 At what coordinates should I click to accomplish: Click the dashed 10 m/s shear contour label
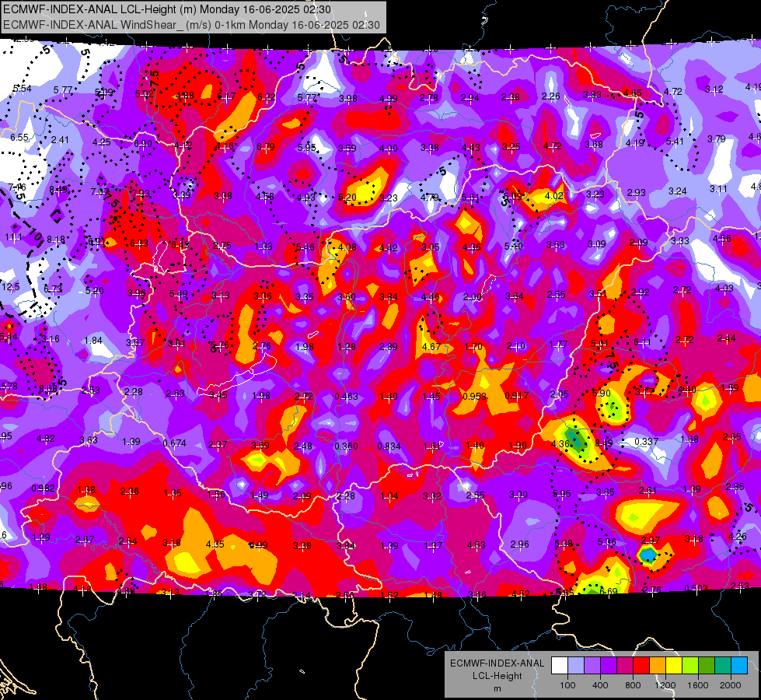pos(34,235)
